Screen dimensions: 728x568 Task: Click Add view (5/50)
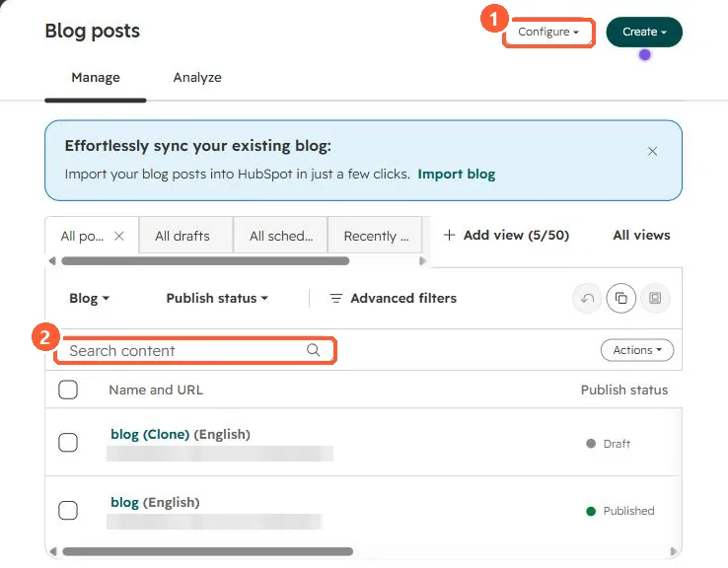tap(506, 236)
